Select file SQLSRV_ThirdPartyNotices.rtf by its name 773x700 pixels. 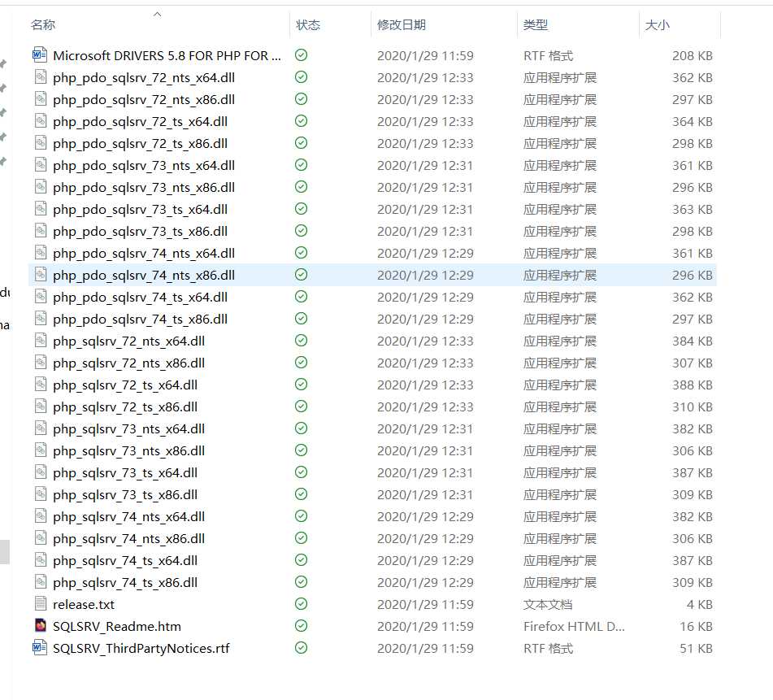[x=141, y=648]
